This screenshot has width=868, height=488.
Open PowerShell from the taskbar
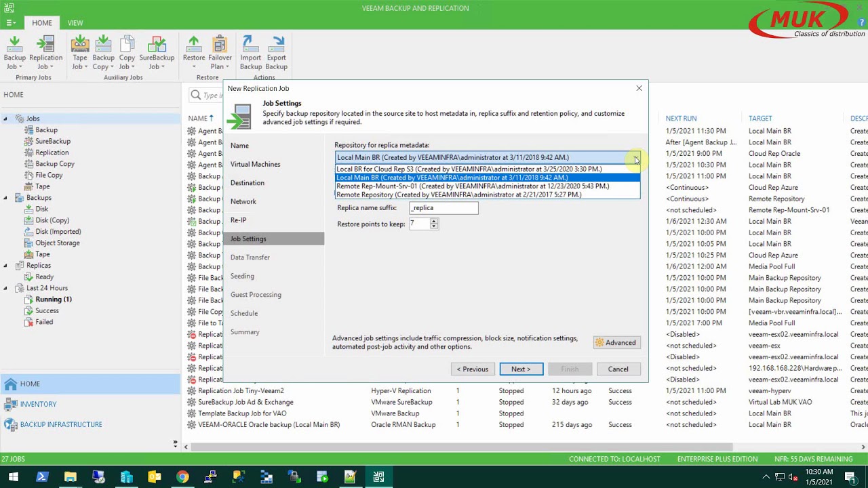[x=42, y=477]
